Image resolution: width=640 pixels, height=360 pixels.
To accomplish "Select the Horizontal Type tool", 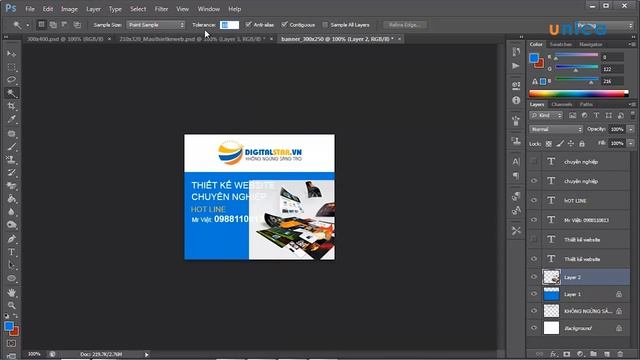I will (11, 252).
